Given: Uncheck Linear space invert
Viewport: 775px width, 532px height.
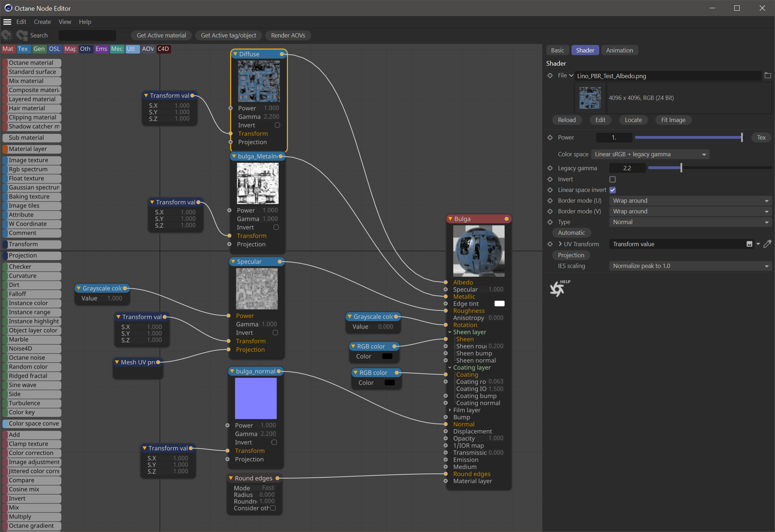Looking at the screenshot, I should 612,190.
